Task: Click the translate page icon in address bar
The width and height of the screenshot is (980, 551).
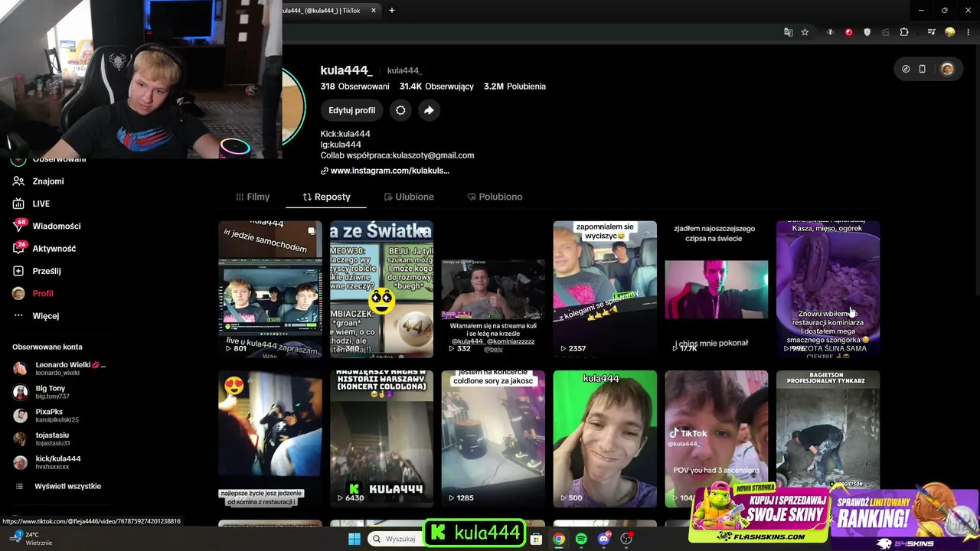Action: click(x=789, y=32)
